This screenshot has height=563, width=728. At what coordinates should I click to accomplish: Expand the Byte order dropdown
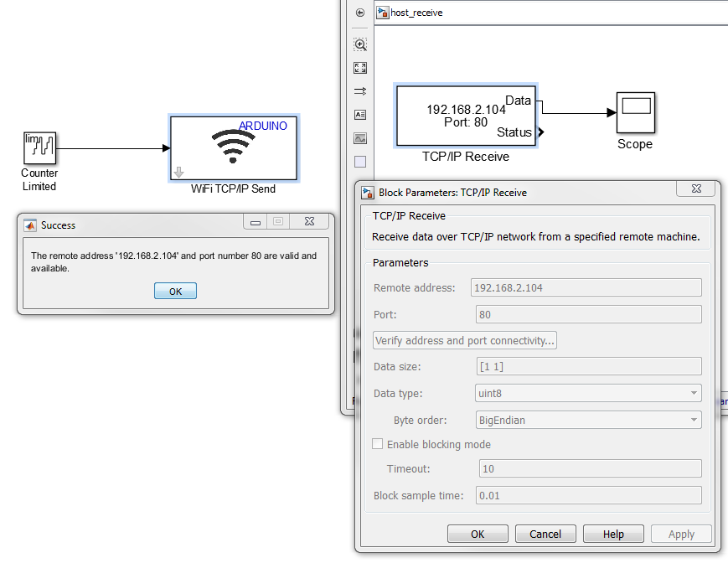tap(588, 420)
